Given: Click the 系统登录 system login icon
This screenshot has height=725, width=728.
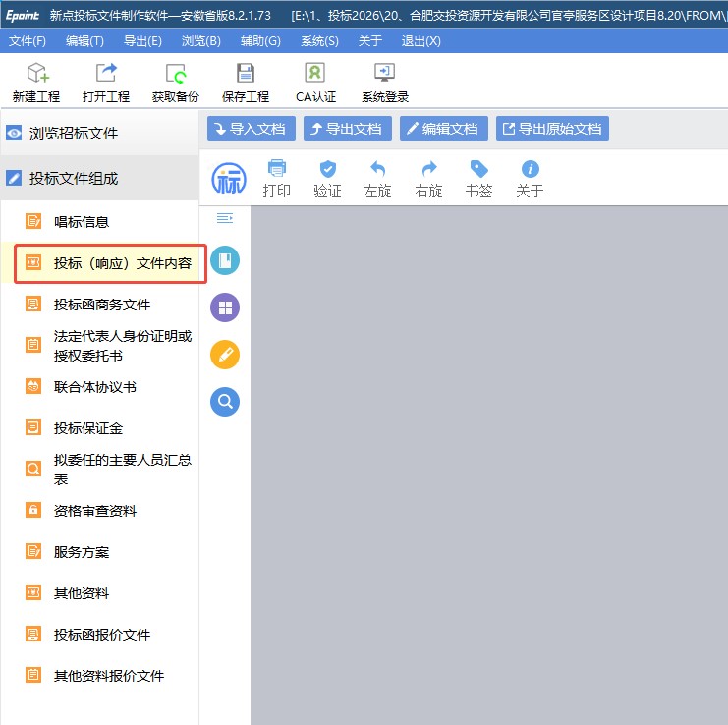Looking at the screenshot, I should [385, 73].
